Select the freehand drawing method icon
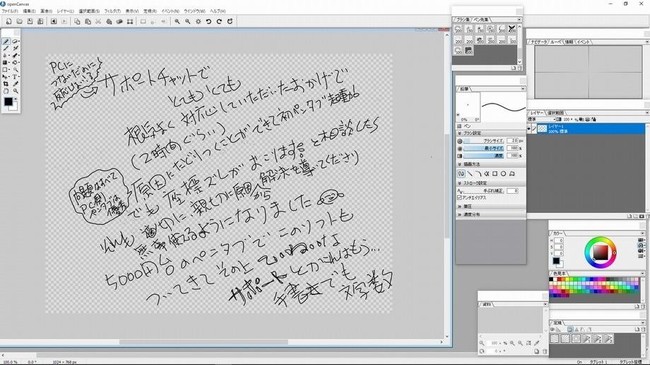The image size is (650, 365). (461, 174)
